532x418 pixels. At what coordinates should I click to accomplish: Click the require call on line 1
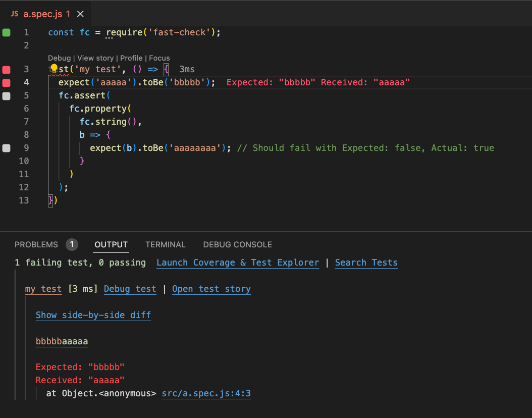(125, 33)
